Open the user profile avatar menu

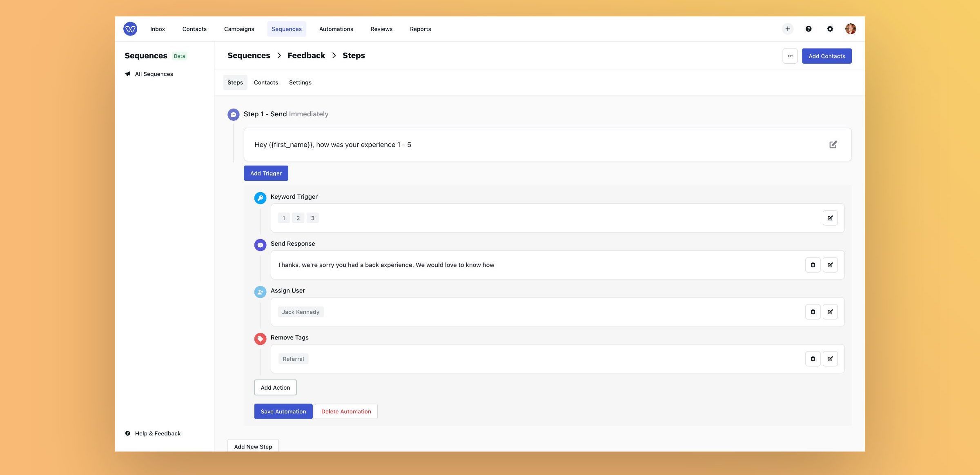pos(851,29)
